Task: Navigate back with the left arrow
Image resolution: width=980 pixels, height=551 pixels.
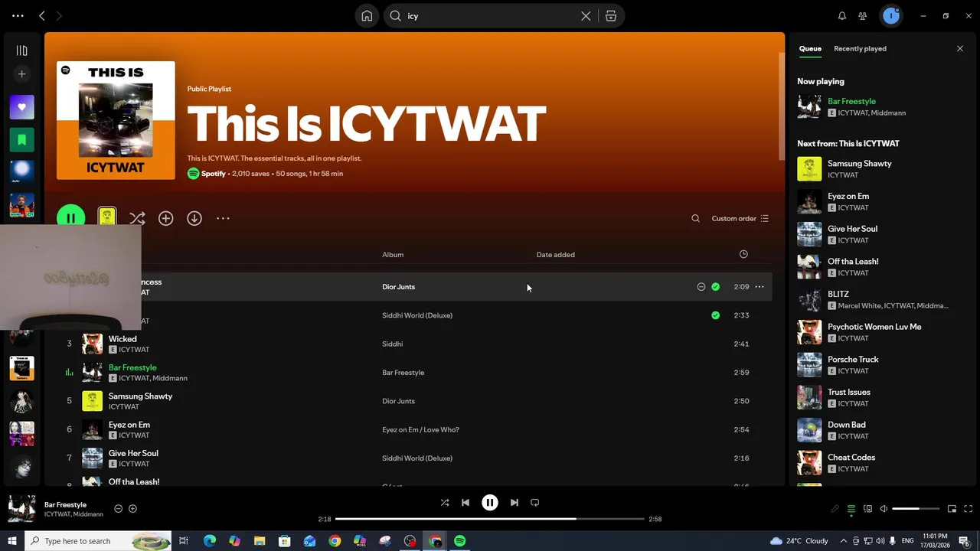Action: tap(42, 16)
